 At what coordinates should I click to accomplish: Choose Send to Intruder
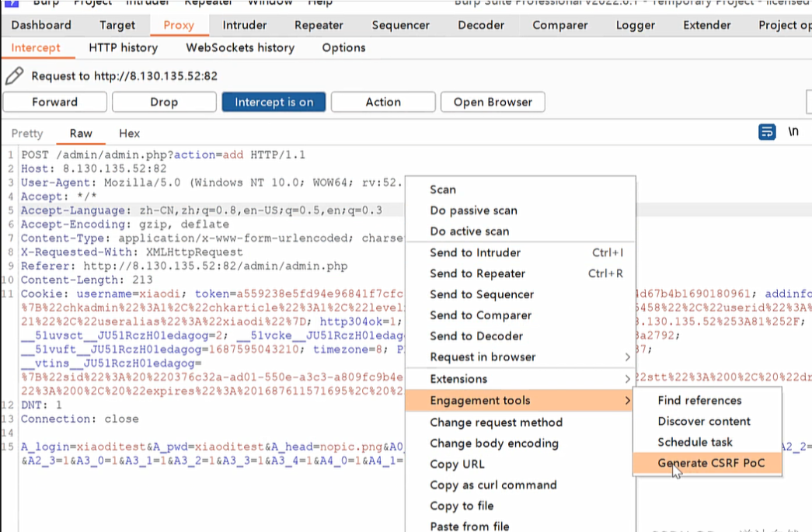[x=521, y=252]
